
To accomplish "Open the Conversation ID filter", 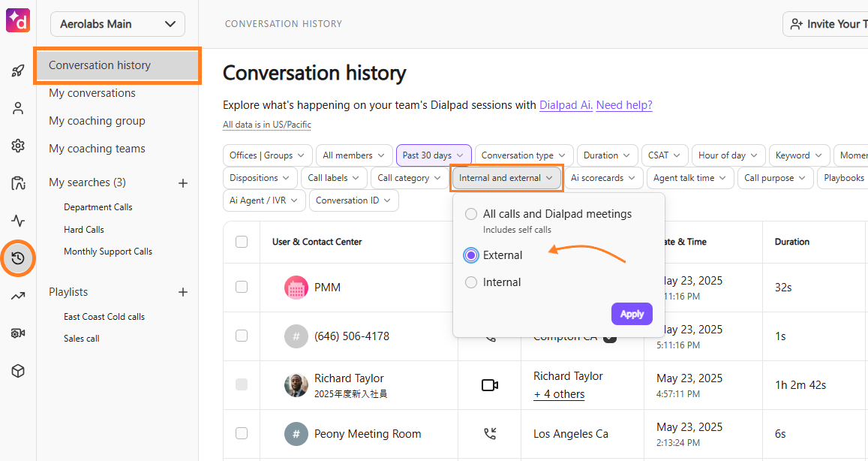I will 354,200.
